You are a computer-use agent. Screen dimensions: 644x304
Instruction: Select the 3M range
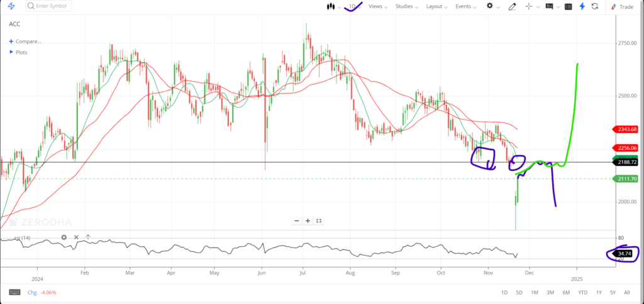click(550, 293)
